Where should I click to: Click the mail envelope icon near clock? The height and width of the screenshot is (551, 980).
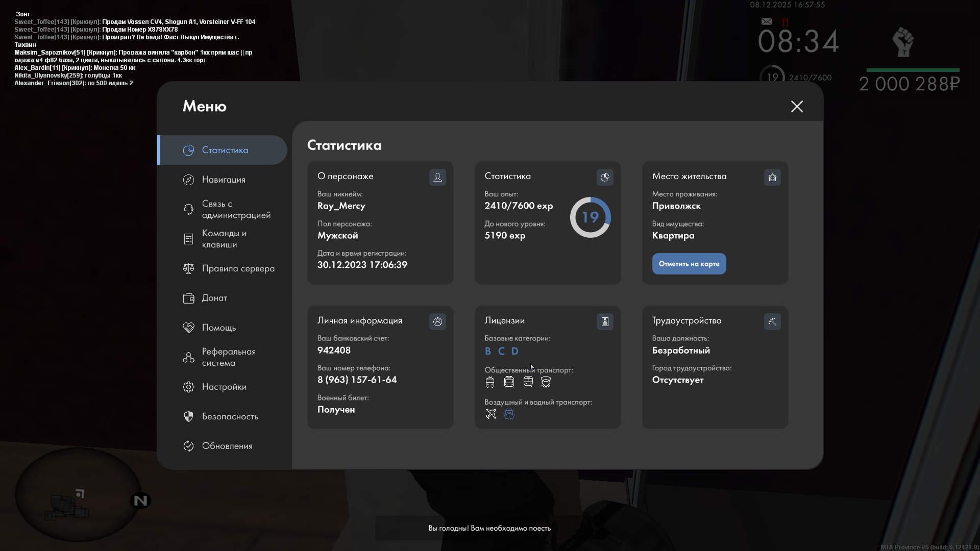tap(766, 21)
